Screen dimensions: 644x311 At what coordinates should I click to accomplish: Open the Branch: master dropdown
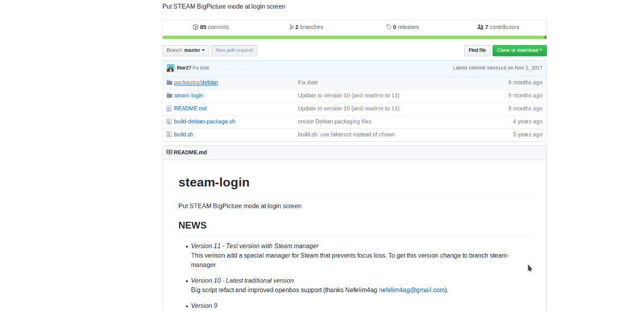point(186,50)
